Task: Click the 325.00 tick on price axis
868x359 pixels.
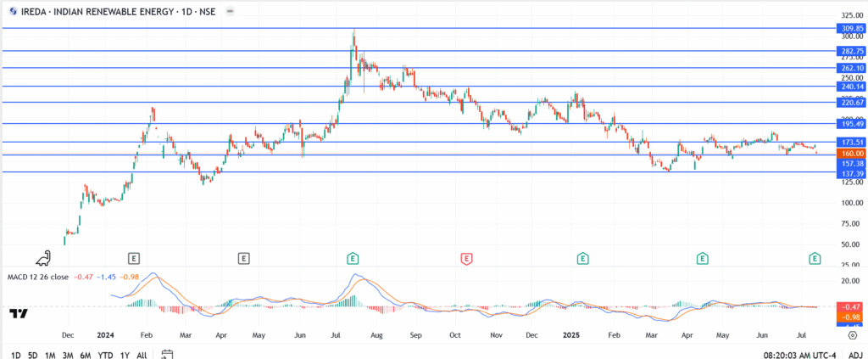Action: pyautogui.click(x=853, y=14)
